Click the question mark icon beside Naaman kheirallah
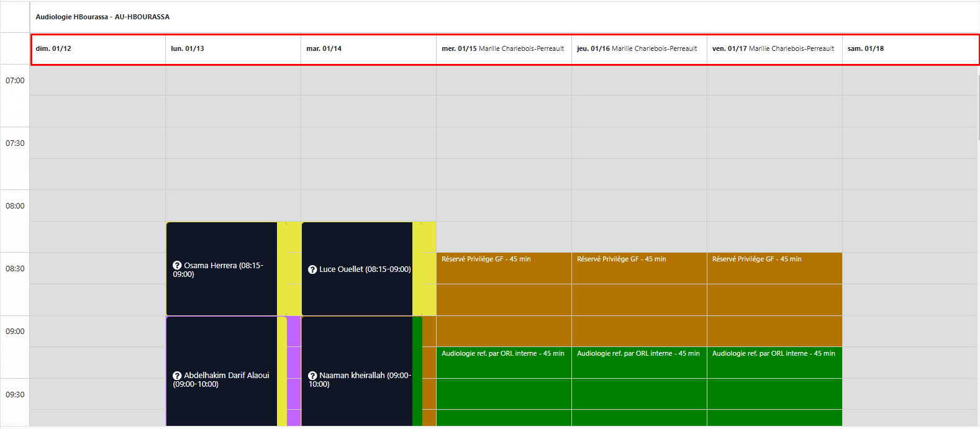 [312, 376]
